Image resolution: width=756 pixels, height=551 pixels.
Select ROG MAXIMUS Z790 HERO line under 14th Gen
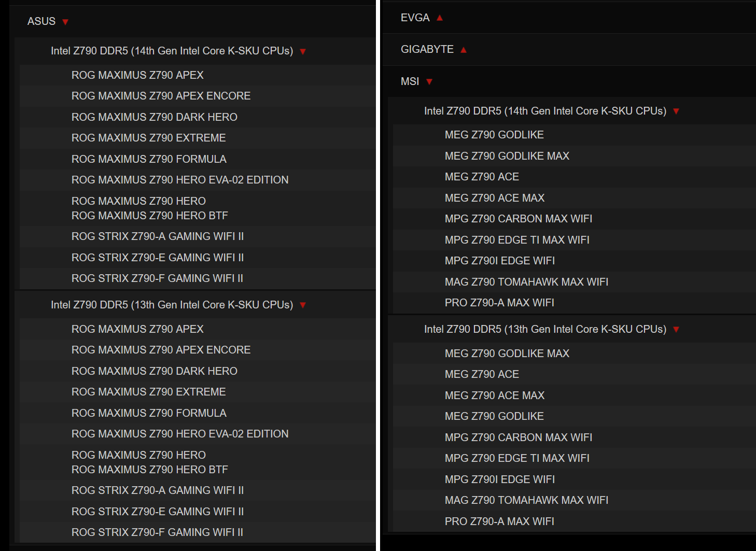point(138,201)
